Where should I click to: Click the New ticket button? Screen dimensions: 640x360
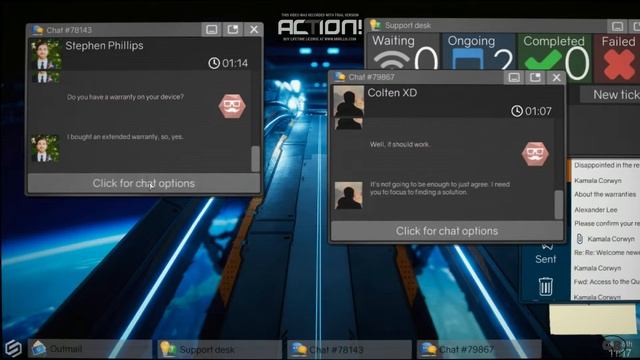(x=610, y=95)
